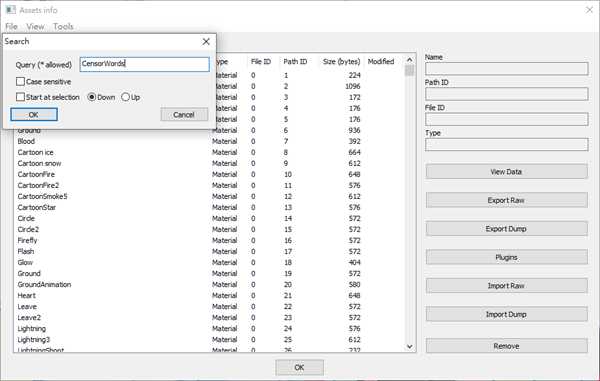Click the View Data button
Image resolution: width=600 pixels, height=381 pixels.
(506, 172)
